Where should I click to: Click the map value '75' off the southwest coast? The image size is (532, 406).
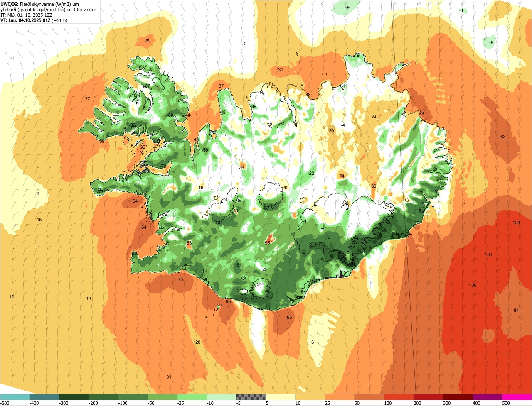coord(180,280)
